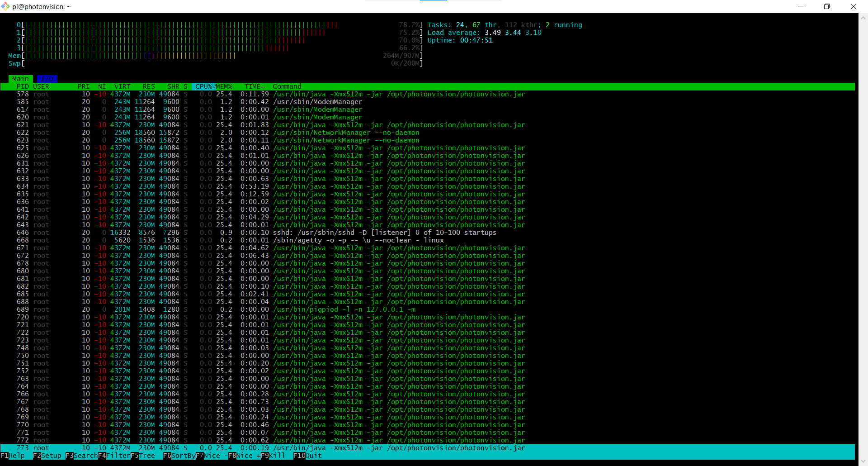Sort by the Command column header
This screenshot has height=466, width=868.
[287, 86]
